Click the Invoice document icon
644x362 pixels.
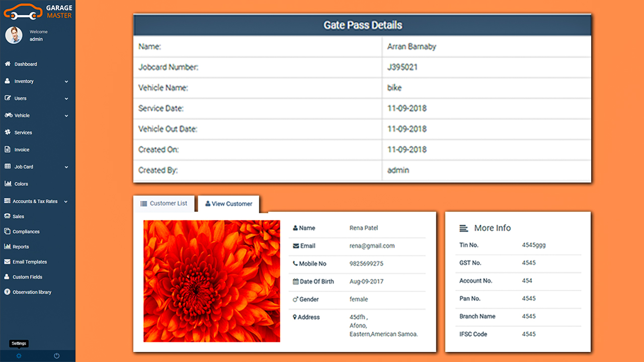tap(8, 149)
